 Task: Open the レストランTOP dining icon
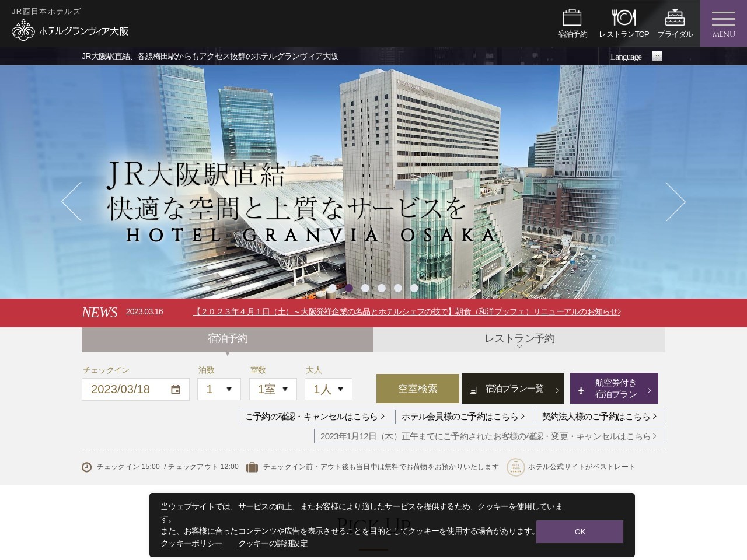623,24
